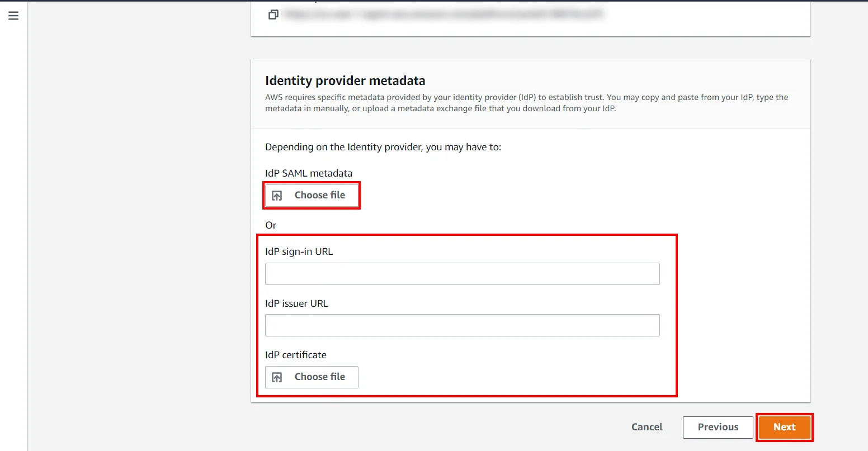Click Previous to go back a step
The width and height of the screenshot is (868, 451).
718,427
